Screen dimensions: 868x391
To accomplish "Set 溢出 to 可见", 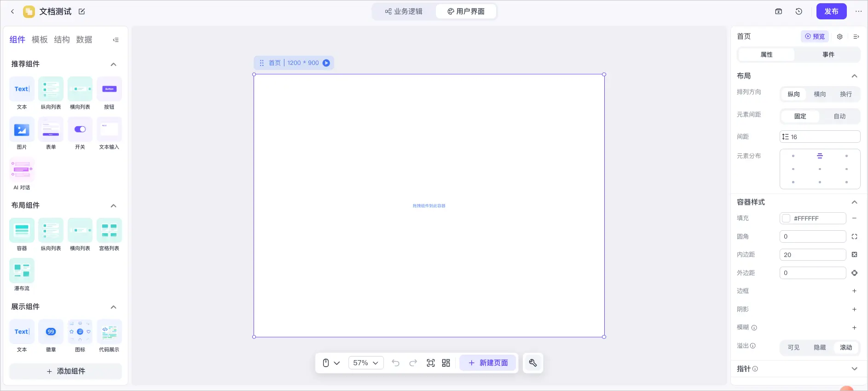I will [793, 347].
